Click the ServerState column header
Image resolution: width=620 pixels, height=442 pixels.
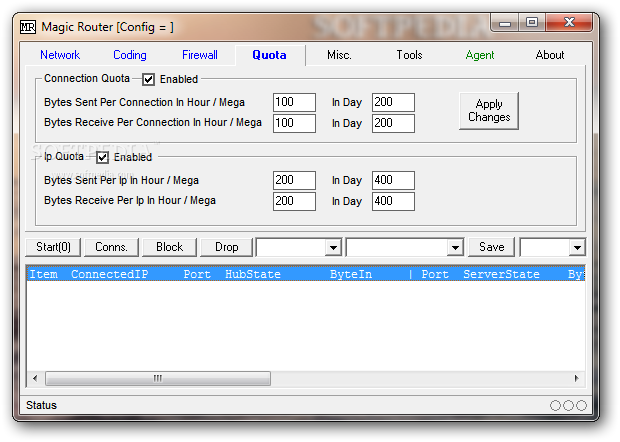[x=501, y=274]
